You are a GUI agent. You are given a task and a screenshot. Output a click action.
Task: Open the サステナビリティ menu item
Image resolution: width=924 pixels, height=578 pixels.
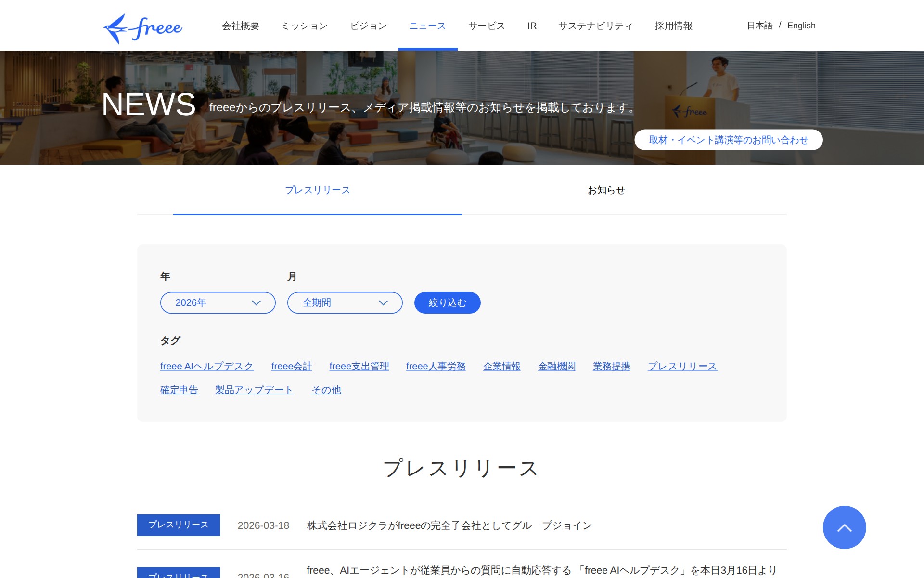pos(596,26)
